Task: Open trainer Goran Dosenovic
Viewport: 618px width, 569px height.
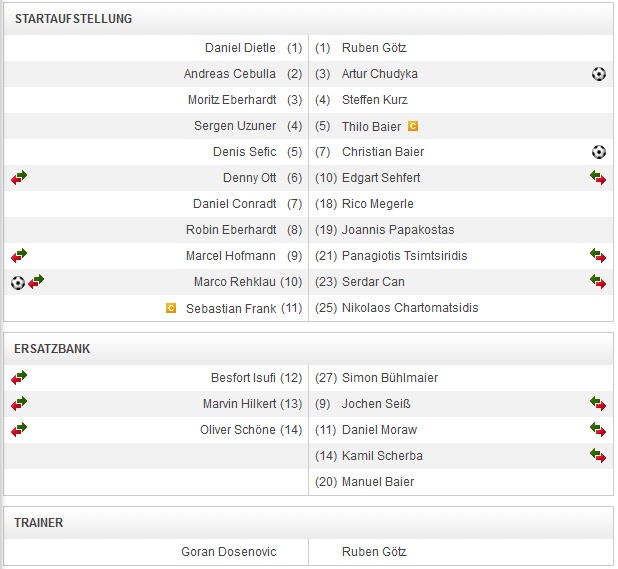Action: click(229, 552)
